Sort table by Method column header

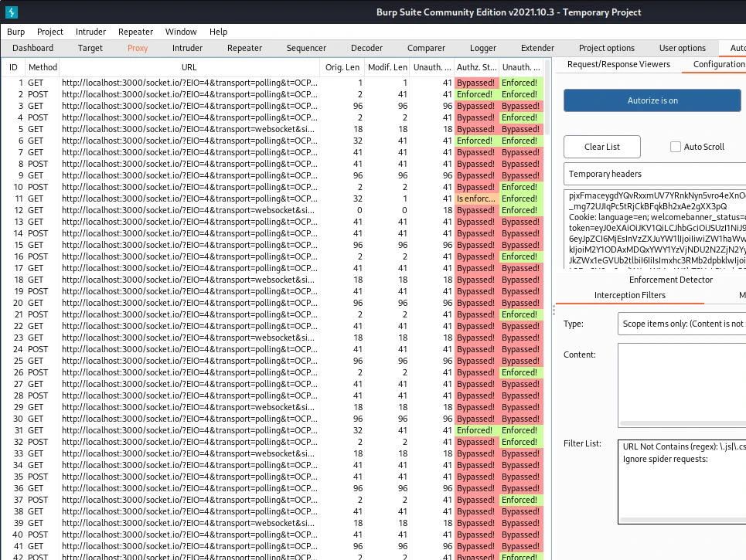43,67
